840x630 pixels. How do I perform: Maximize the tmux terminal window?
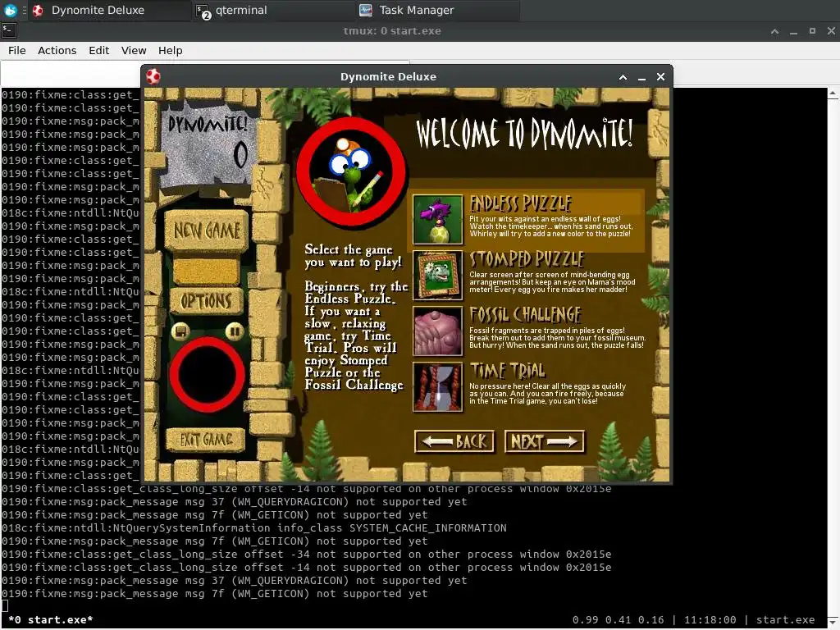pyautogui.click(x=812, y=31)
